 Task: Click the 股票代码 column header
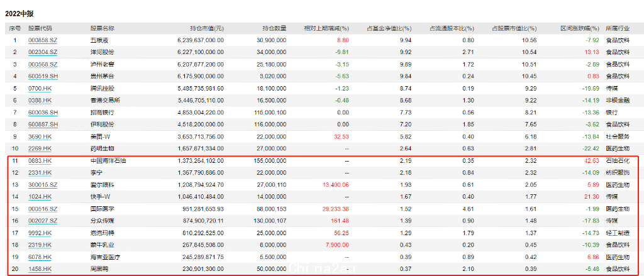click(x=40, y=28)
